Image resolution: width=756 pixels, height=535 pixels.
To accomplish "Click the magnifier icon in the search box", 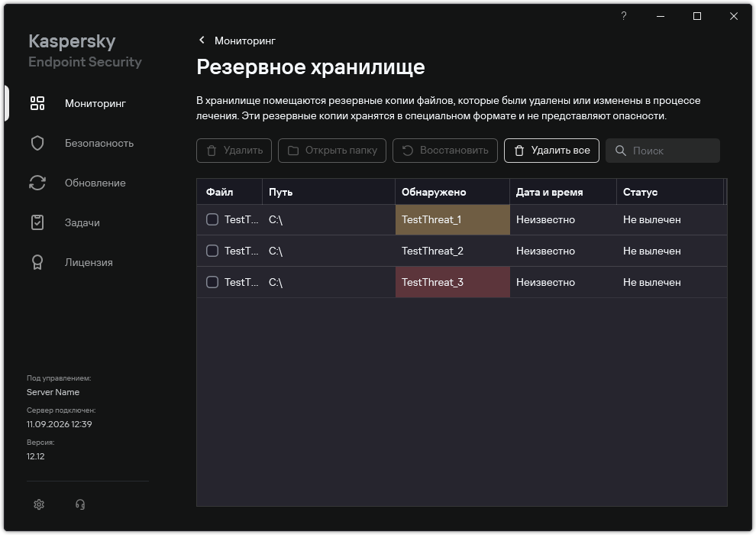I will coord(621,151).
